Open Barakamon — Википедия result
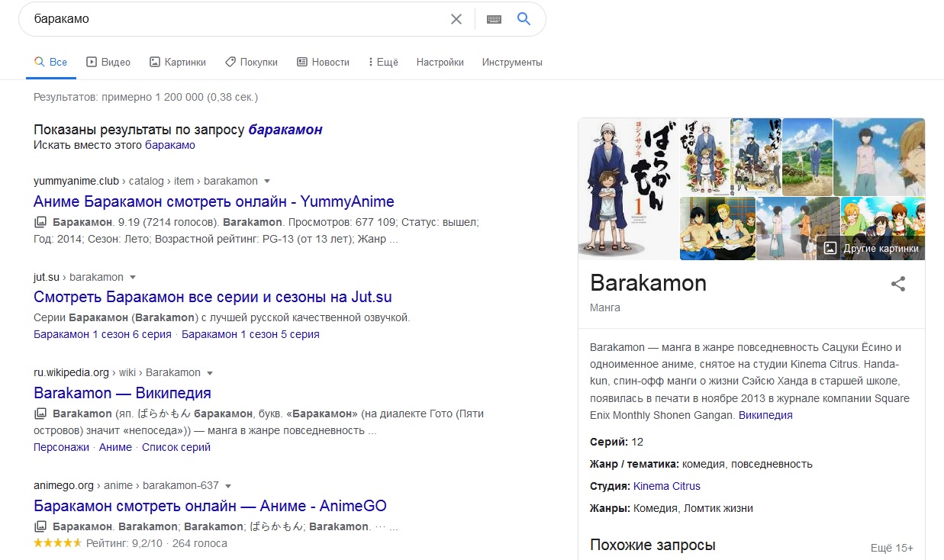 [x=122, y=393]
